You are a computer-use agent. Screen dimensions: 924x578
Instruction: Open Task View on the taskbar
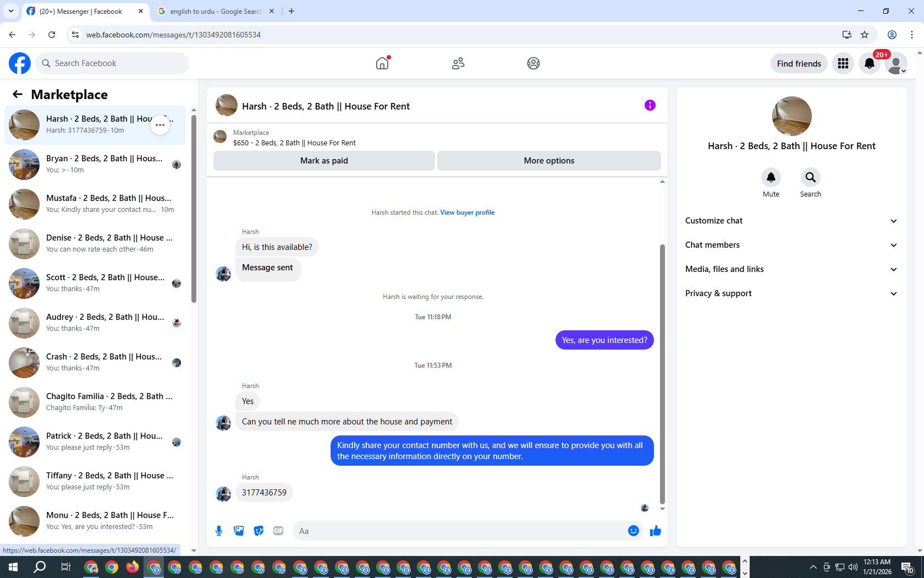65,567
